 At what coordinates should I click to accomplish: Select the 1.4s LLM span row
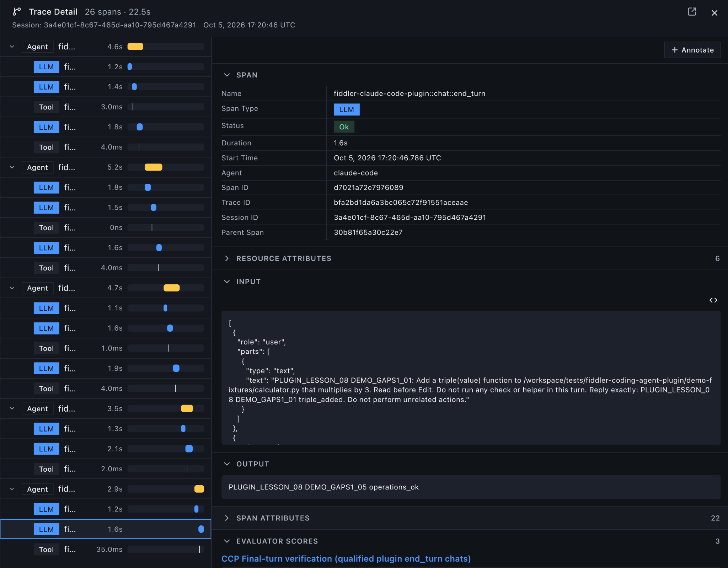pos(106,87)
